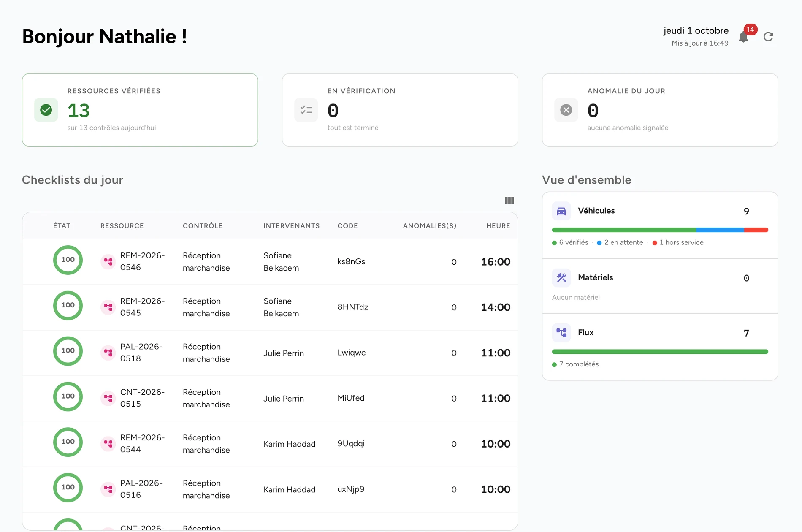Open the Ressources vérifiées card
The height and width of the screenshot is (532, 802).
[140, 110]
